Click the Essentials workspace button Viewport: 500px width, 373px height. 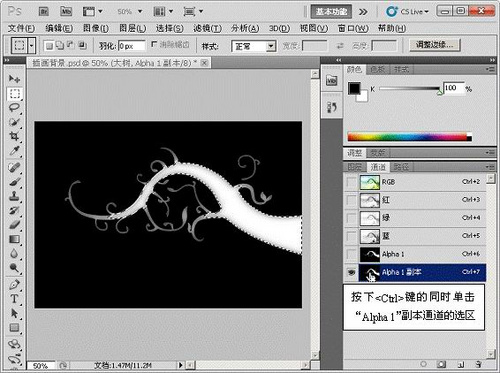point(331,12)
